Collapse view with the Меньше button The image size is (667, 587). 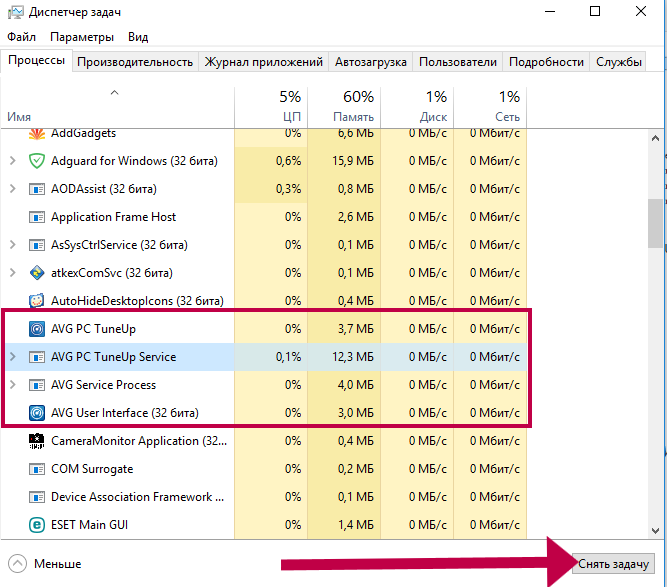tap(46, 564)
